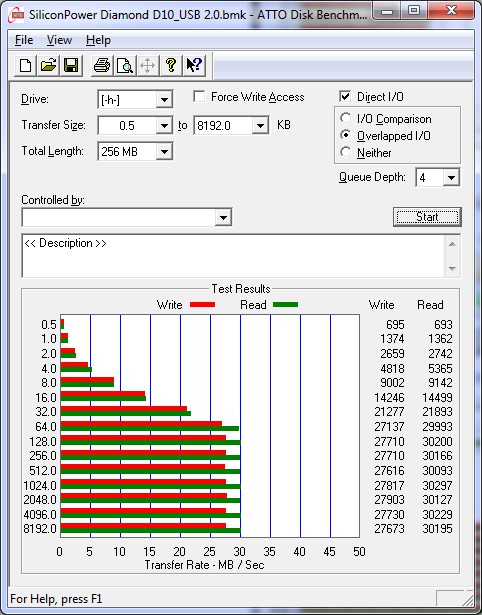Click the move crosshair toolbar icon
482x615 pixels.
click(x=147, y=66)
